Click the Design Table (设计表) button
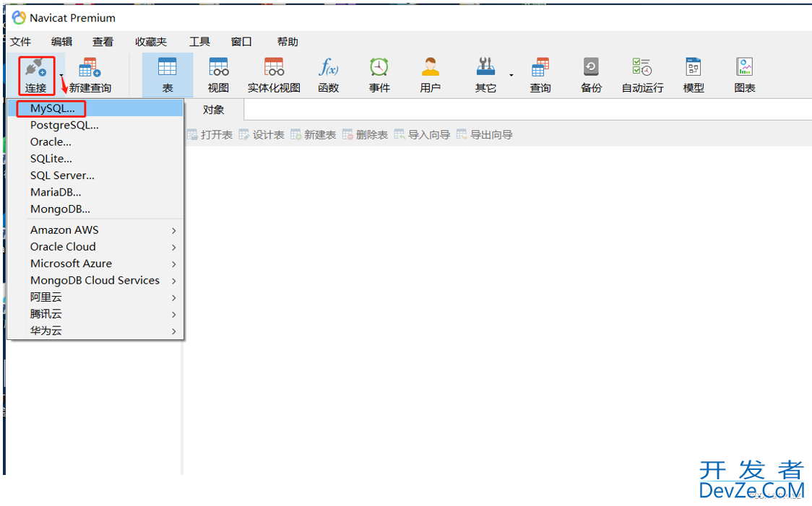 (262, 135)
